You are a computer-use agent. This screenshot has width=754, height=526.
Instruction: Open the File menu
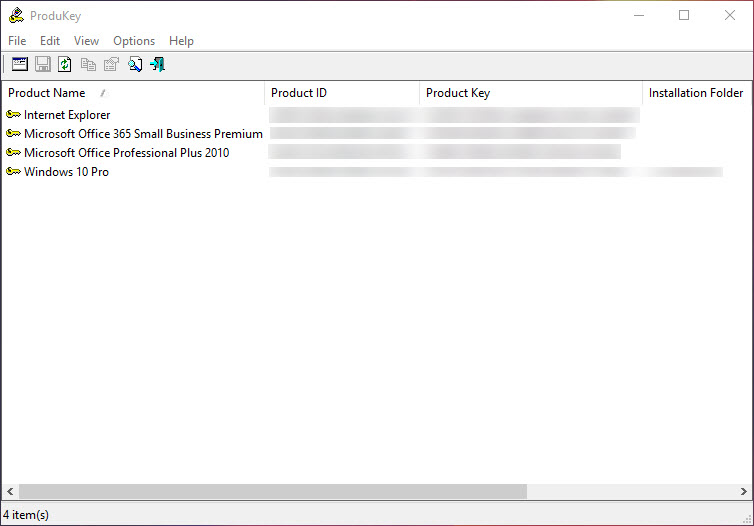coord(17,41)
